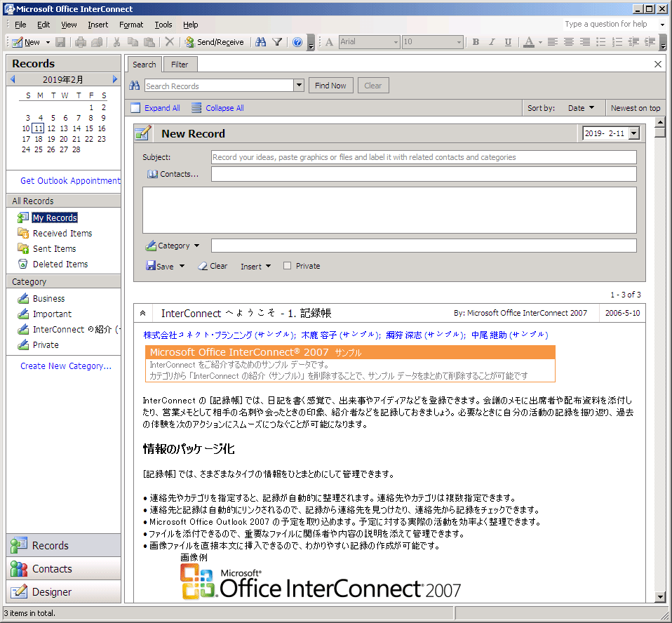Open the Font Color dropdown arrow
Screen dimensions: 672x623
pos(540,42)
